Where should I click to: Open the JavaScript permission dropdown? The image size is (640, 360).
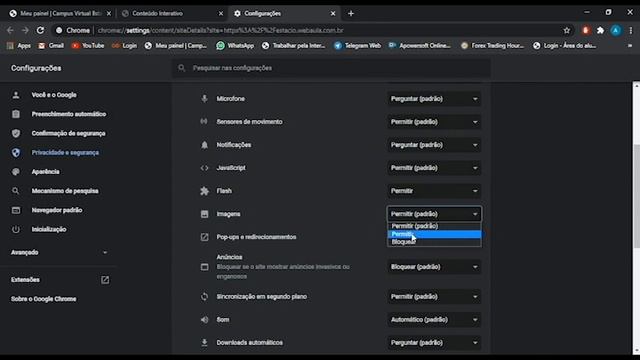(x=434, y=168)
